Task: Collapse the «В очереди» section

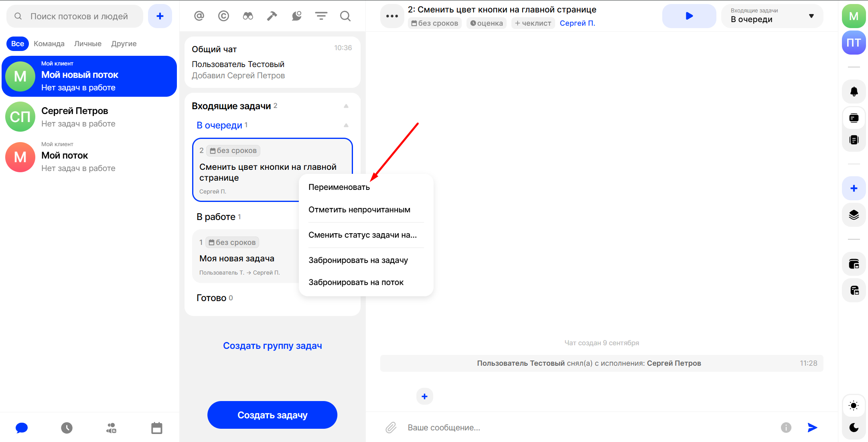Action: [346, 125]
